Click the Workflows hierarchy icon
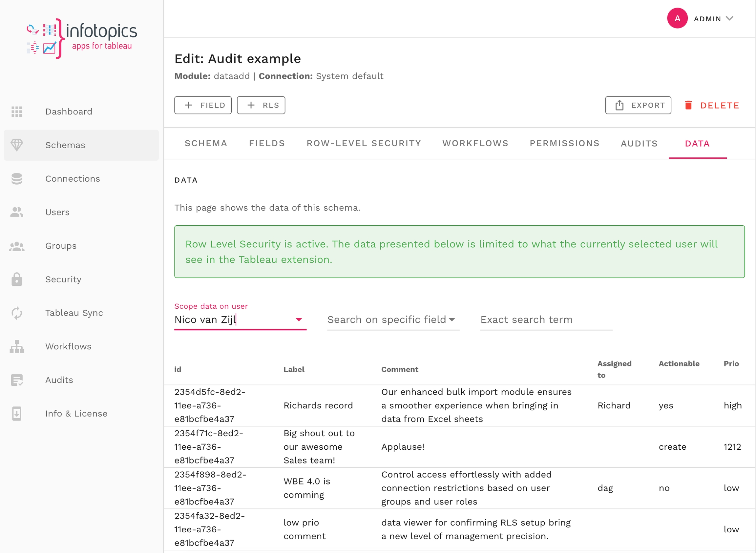The width and height of the screenshot is (756, 553). pos(17,346)
